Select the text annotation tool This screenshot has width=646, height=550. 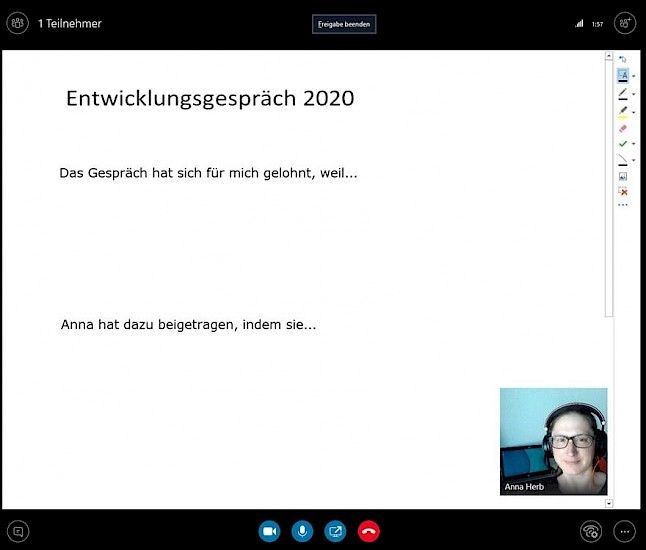[623, 75]
